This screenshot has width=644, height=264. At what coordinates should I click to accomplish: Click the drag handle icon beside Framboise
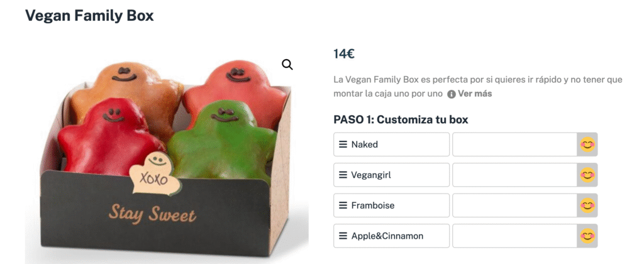pos(343,206)
